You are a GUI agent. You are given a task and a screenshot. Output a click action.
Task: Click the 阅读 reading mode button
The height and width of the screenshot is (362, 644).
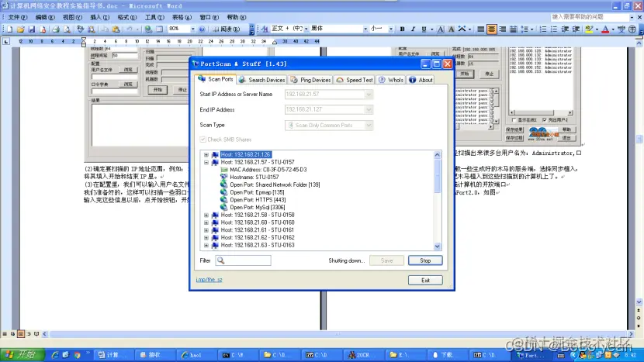click(227, 29)
